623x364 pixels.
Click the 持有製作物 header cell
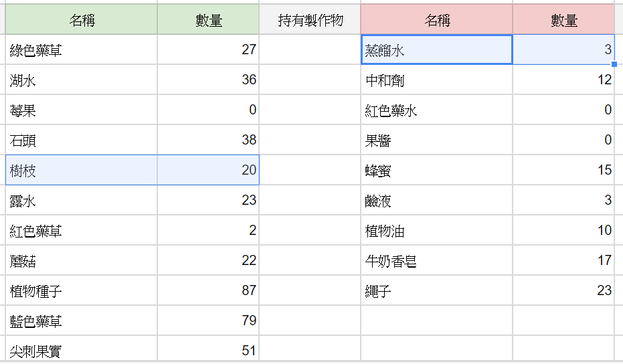coord(310,19)
